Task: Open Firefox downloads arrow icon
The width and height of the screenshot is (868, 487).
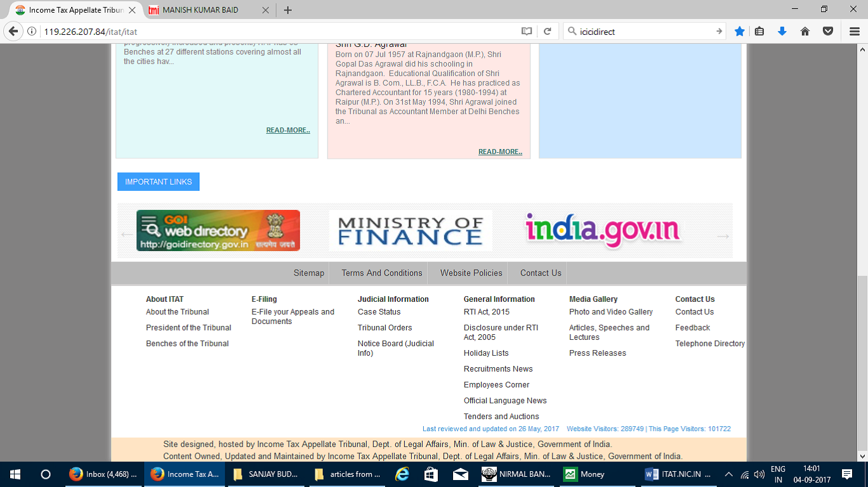Action: pyautogui.click(x=782, y=31)
